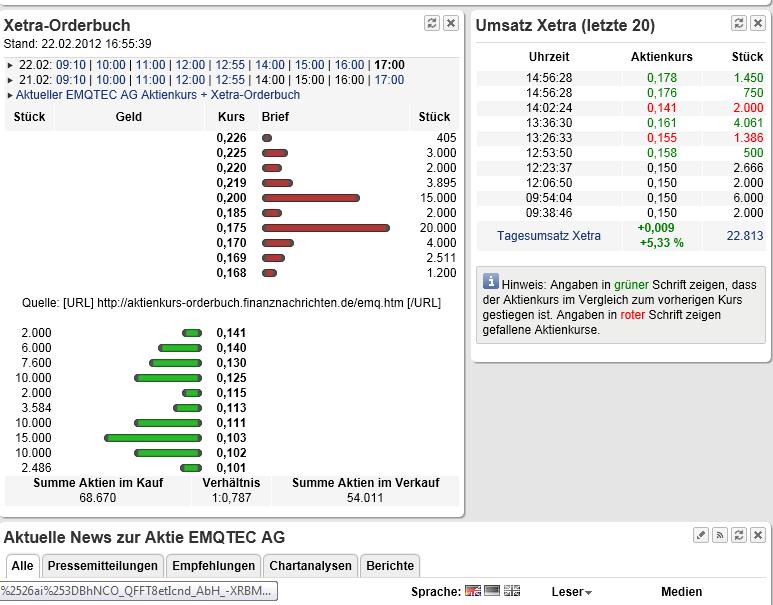Screen dimensions: 773x605
Task: Click the Geld column header
Action: 129,117
